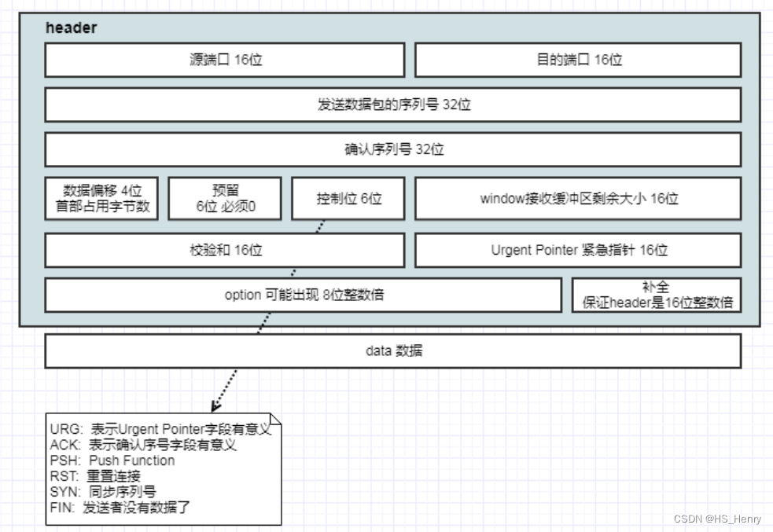Click the header container title
773x532 pixels.
71,28
